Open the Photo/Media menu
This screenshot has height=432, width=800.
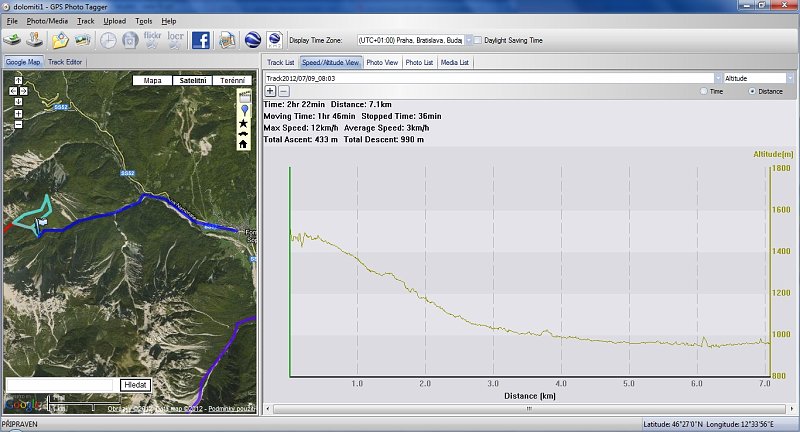47,21
